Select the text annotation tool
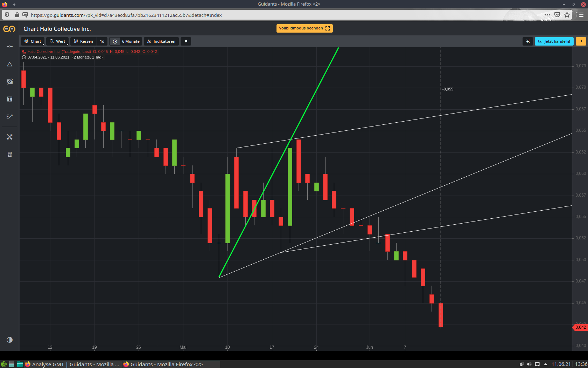588x368 pixels. pyautogui.click(x=9, y=99)
